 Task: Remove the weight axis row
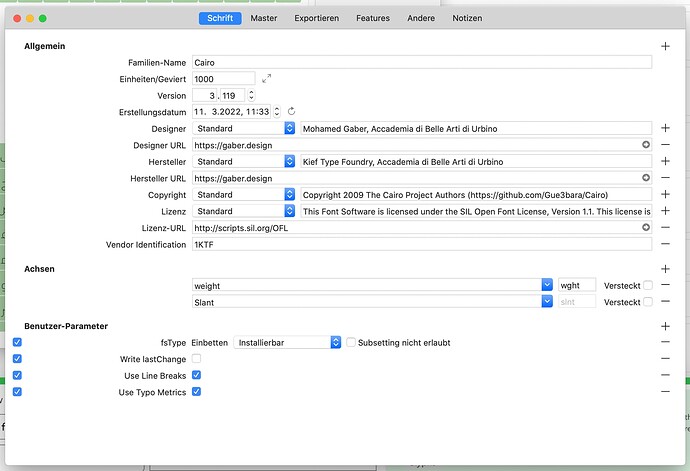click(665, 285)
